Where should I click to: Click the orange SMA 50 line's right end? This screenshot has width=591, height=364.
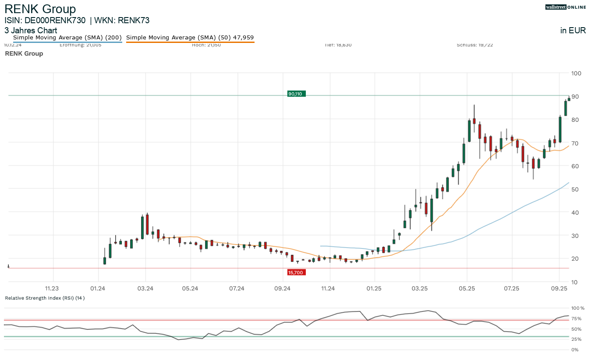[x=568, y=146]
